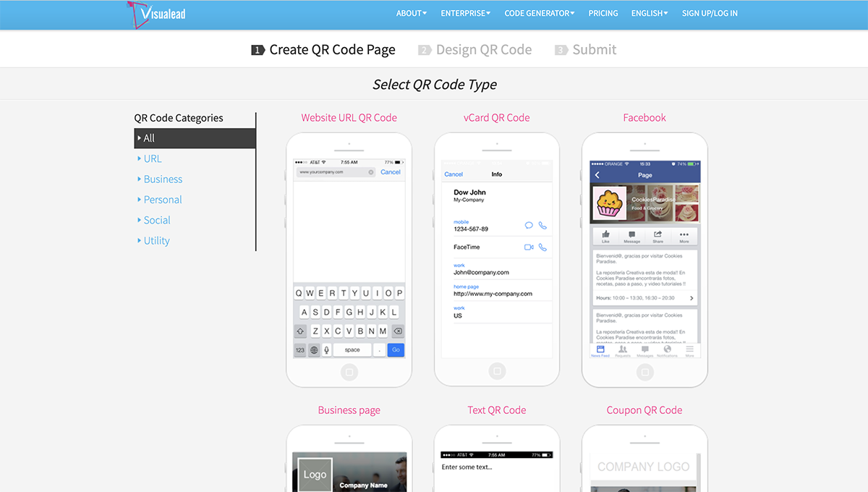Choose the Personal category
This screenshot has height=492, width=868.
coord(163,200)
